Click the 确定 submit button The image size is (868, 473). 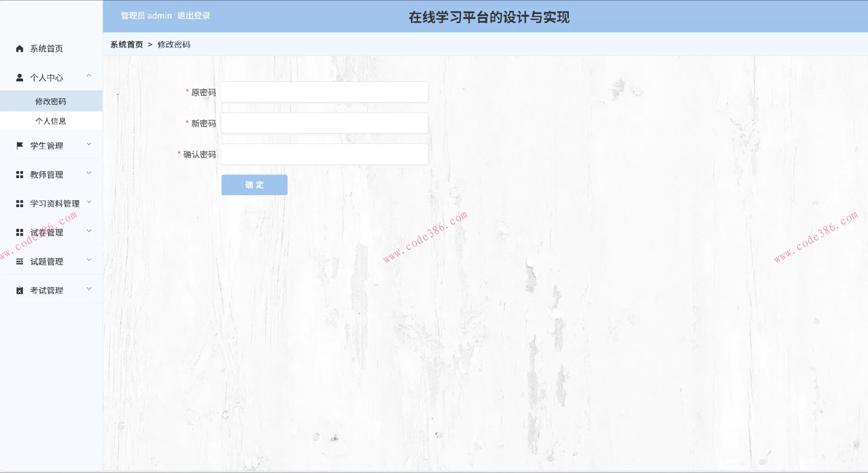254,184
